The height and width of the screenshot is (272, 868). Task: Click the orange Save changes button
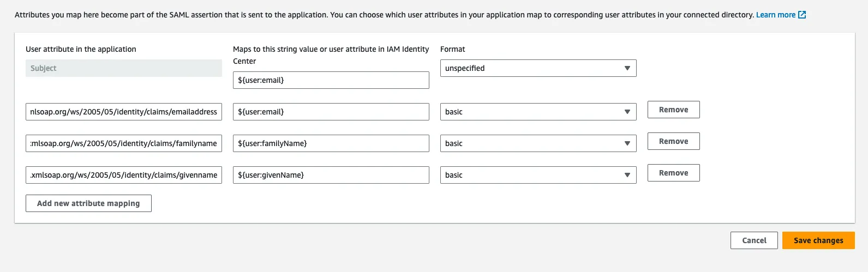click(x=818, y=240)
